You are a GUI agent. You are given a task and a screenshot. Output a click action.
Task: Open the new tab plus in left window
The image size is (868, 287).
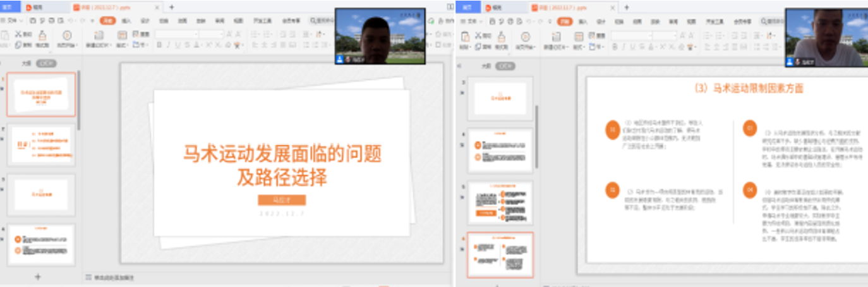(x=172, y=7)
